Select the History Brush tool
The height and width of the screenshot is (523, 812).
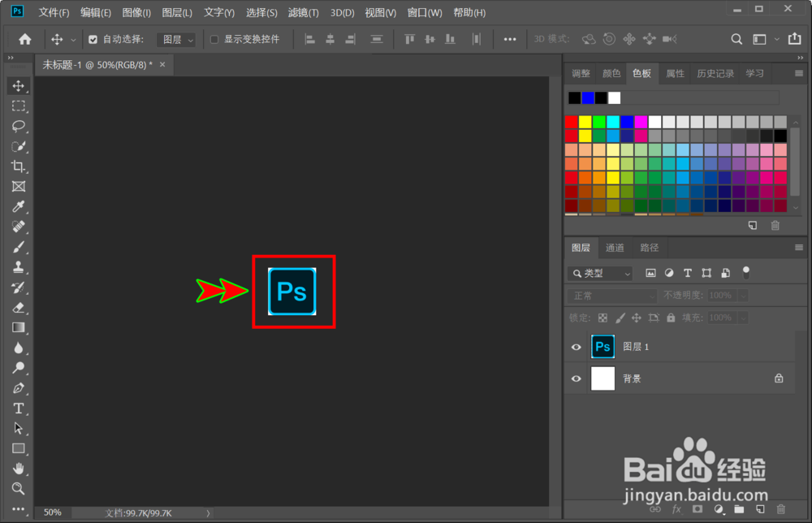(19, 287)
